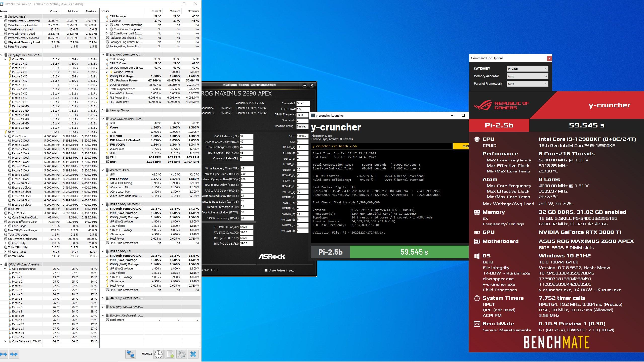Click the red Pi-2.5b tile in BenchMate
The height and width of the screenshot is (362, 644).
[499, 125]
